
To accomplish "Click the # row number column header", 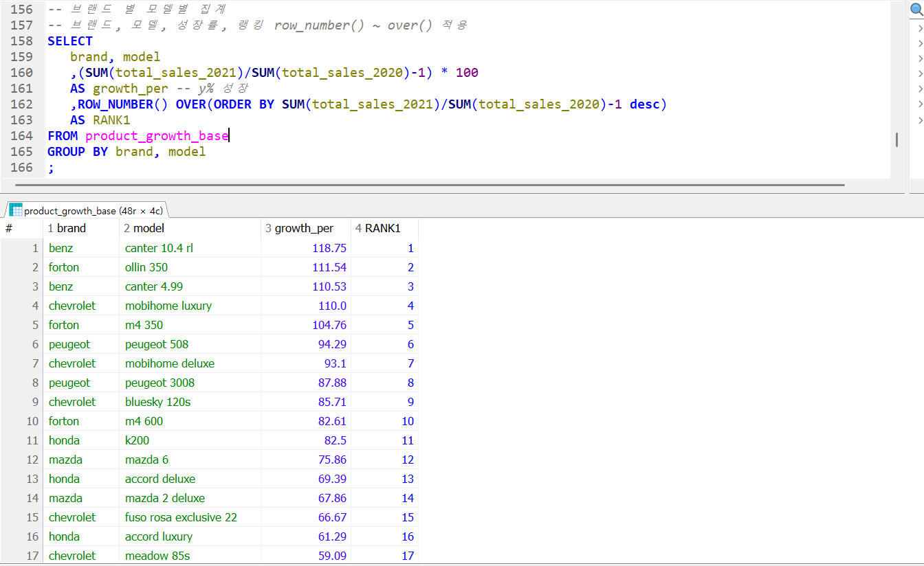I will pyautogui.click(x=21, y=228).
